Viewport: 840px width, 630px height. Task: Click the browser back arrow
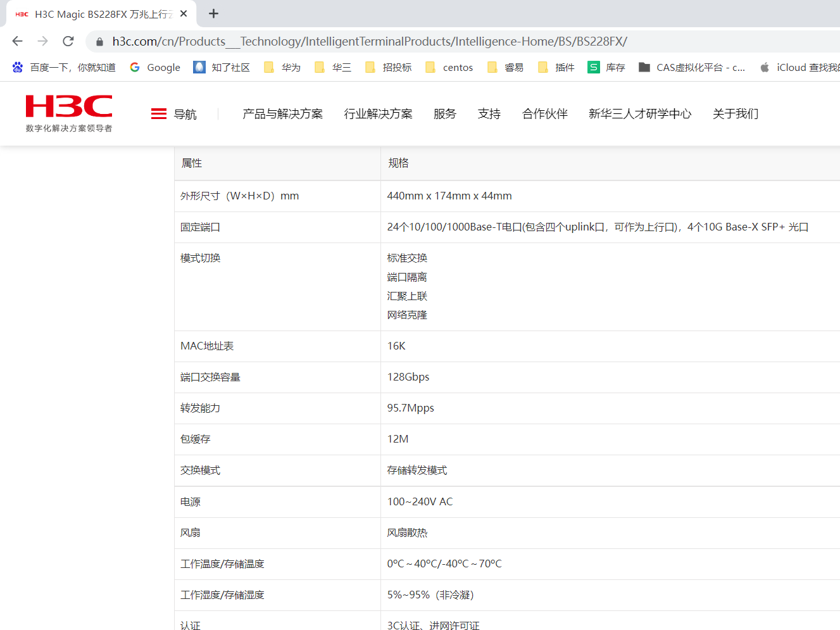(18, 41)
